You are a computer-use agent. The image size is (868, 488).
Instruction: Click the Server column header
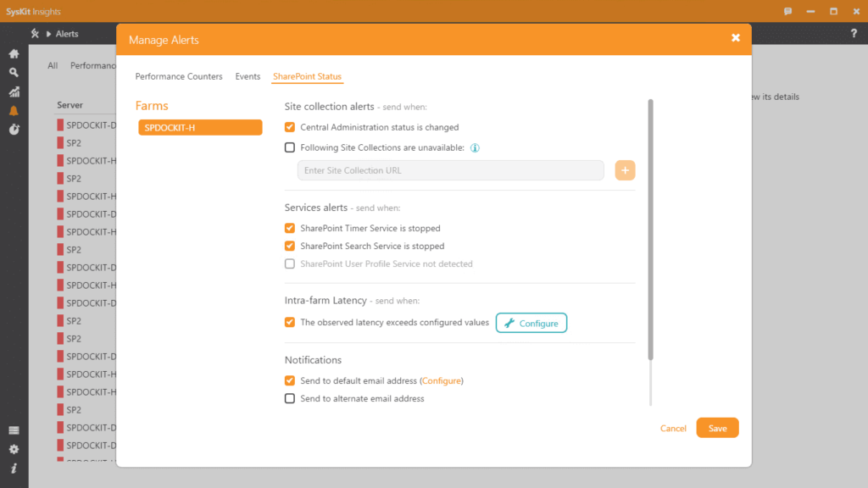[70, 105]
